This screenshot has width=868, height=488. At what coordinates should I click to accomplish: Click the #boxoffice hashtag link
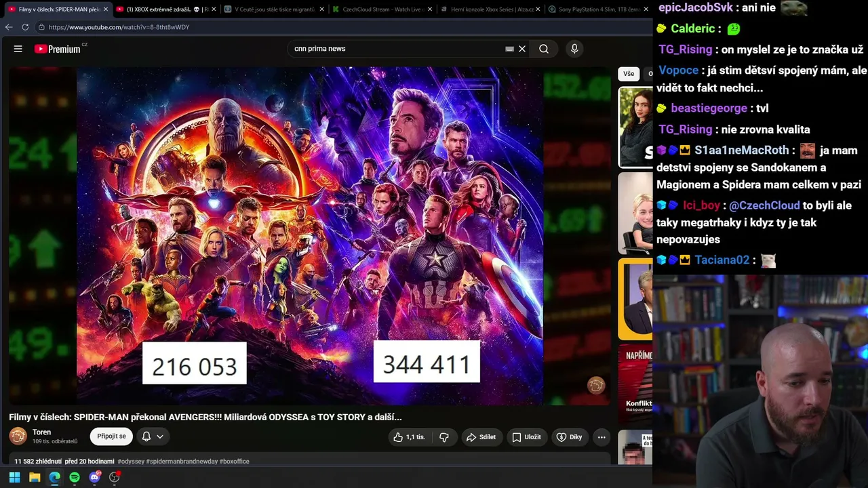coord(235,462)
